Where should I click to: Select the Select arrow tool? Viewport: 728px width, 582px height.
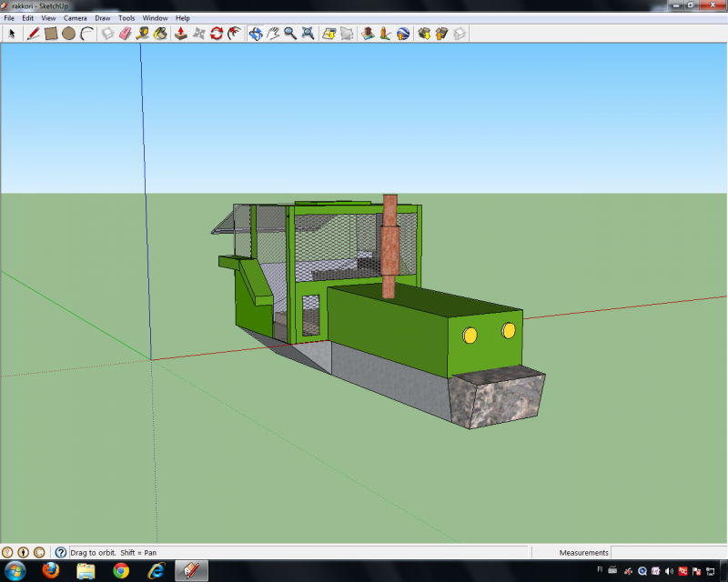[12, 34]
